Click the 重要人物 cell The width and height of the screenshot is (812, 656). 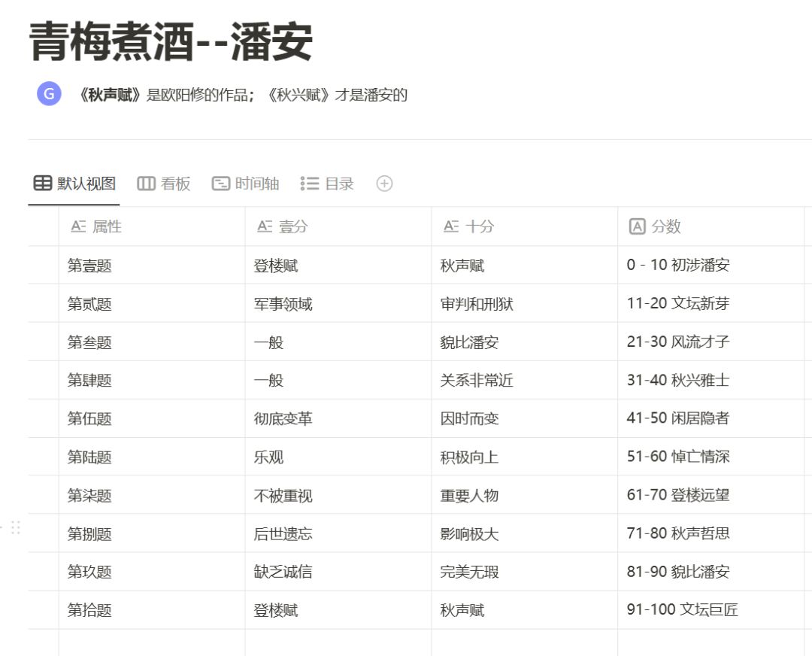[x=525, y=495]
